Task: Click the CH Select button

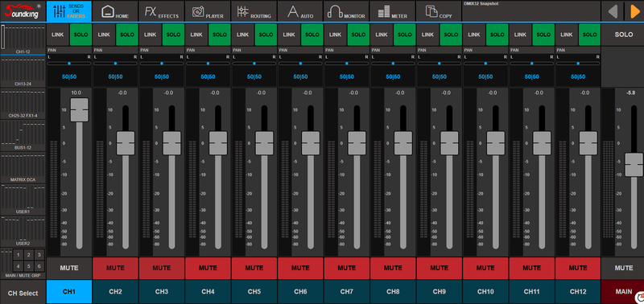Action: (x=23, y=293)
